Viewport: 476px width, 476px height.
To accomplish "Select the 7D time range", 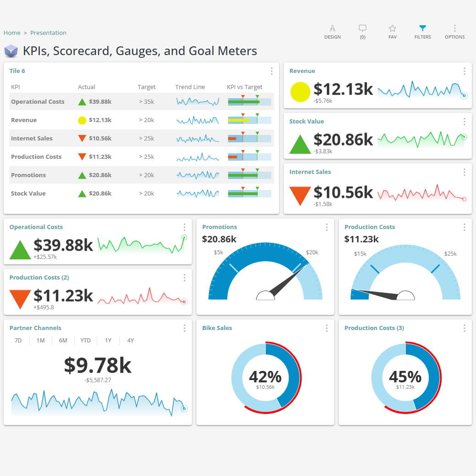I will click(18, 341).
